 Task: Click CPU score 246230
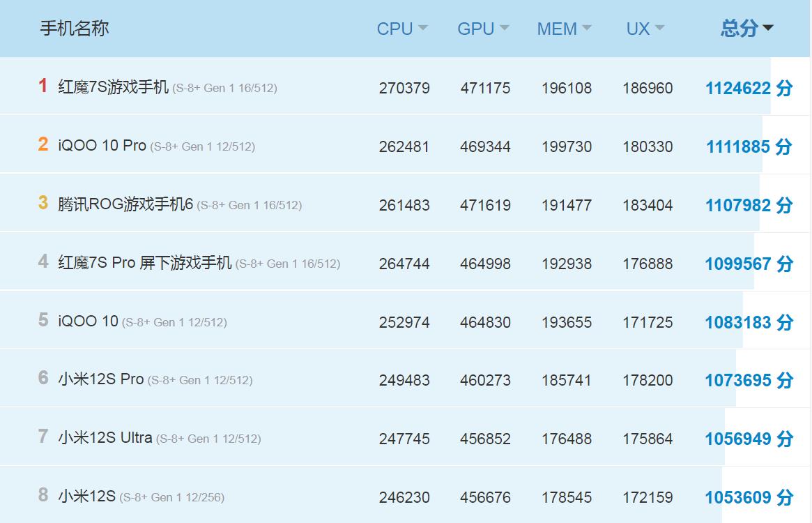pos(404,498)
